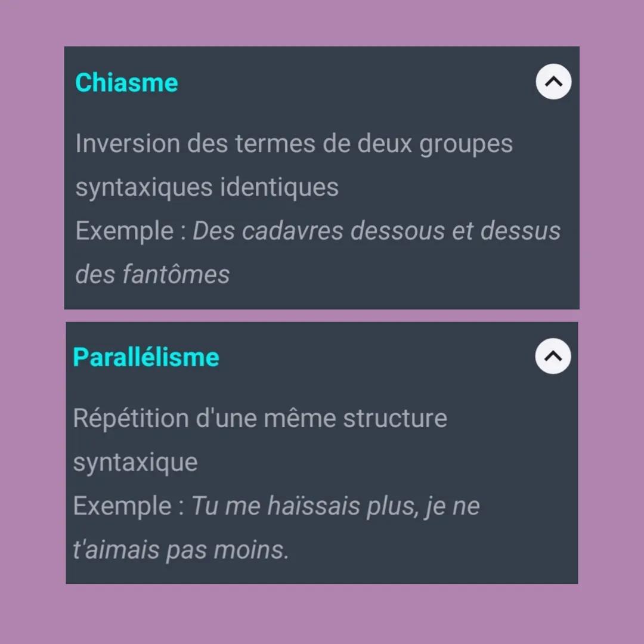Click the cyan Chiasme title to toggle the card
Screen dimensions: 644x644
[126, 82]
